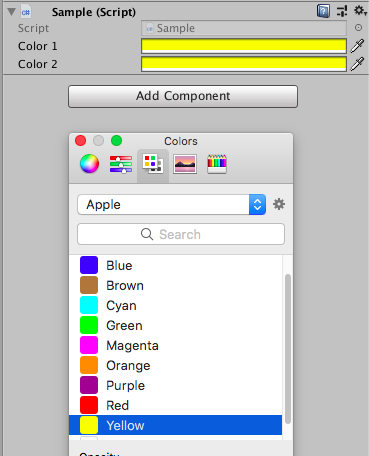Select the color palettes tab

153,164
